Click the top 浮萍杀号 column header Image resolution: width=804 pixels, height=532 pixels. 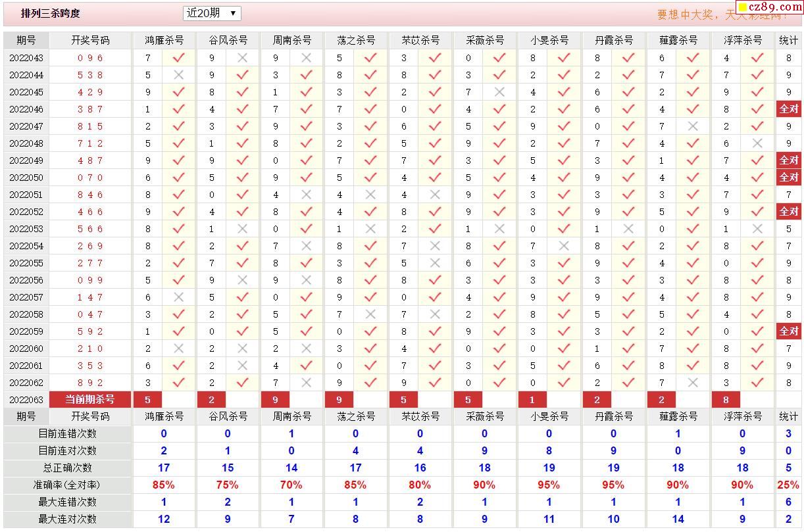[743, 40]
